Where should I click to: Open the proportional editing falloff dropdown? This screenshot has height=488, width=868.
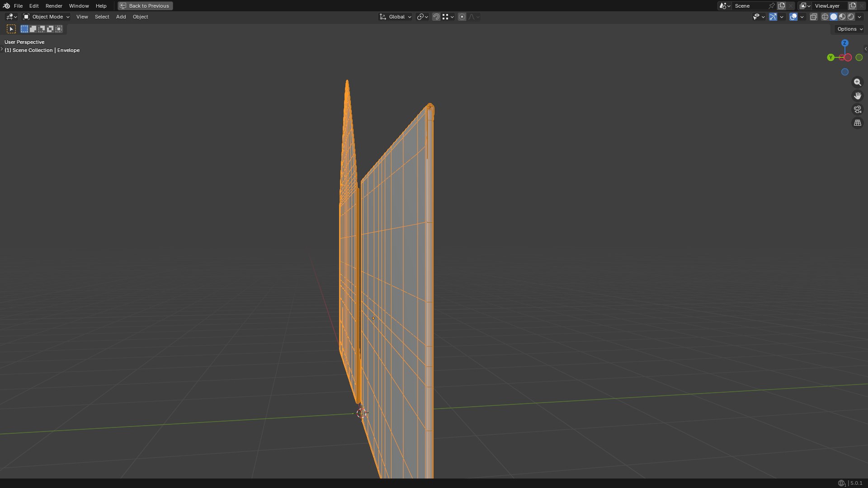point(474,17)
